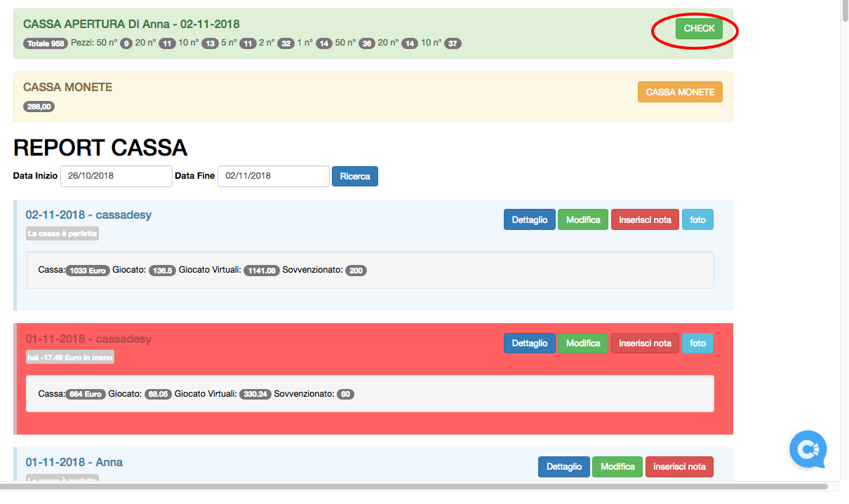This screenshot has width=849, height=504.
Task: Click Modifica on the red 01-11-2018 entry
Action: click(x=583, y=343)
